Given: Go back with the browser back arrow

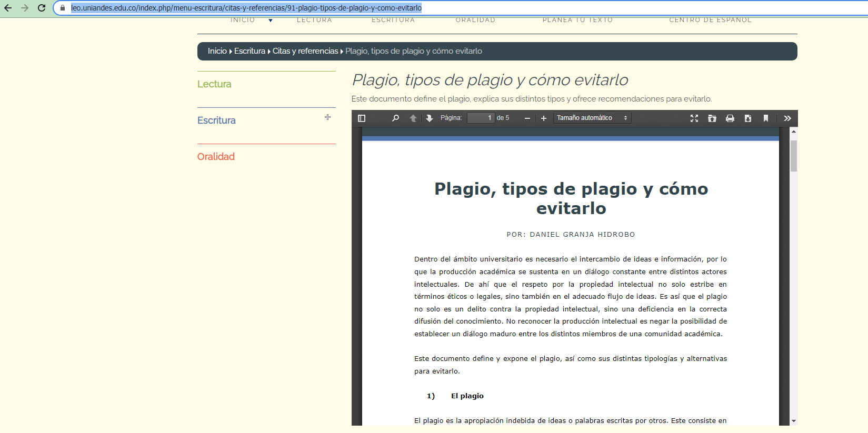Looking at the screenshot, I should [8, 8].
